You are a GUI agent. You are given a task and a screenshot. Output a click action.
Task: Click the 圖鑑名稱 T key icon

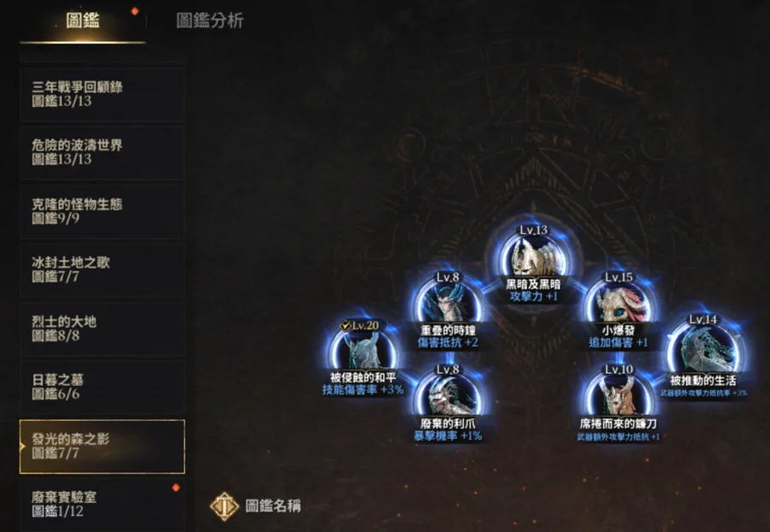pyautogui.click(x=224, y=506)
